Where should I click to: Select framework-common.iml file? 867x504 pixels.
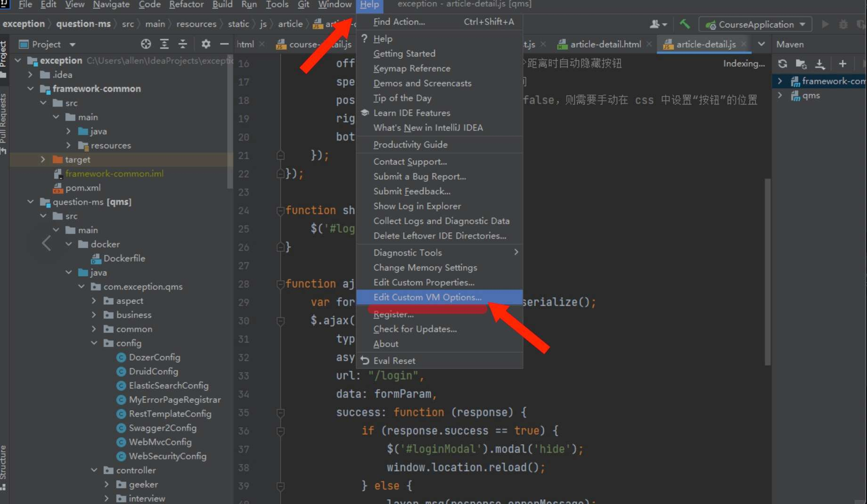pos(114,173)
